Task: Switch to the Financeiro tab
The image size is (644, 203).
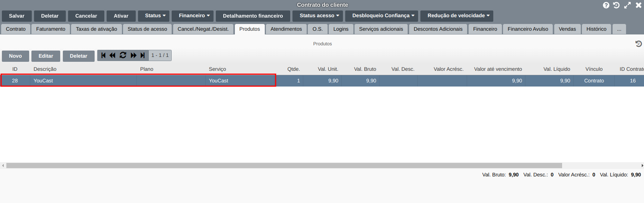Action: point(485,29)
